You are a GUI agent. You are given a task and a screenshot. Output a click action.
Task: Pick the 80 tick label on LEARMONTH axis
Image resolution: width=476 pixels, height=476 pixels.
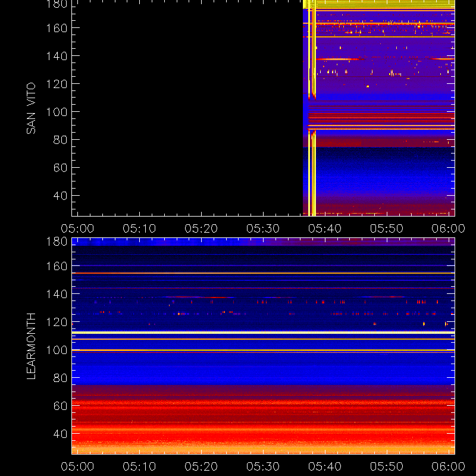click(61, 378)
